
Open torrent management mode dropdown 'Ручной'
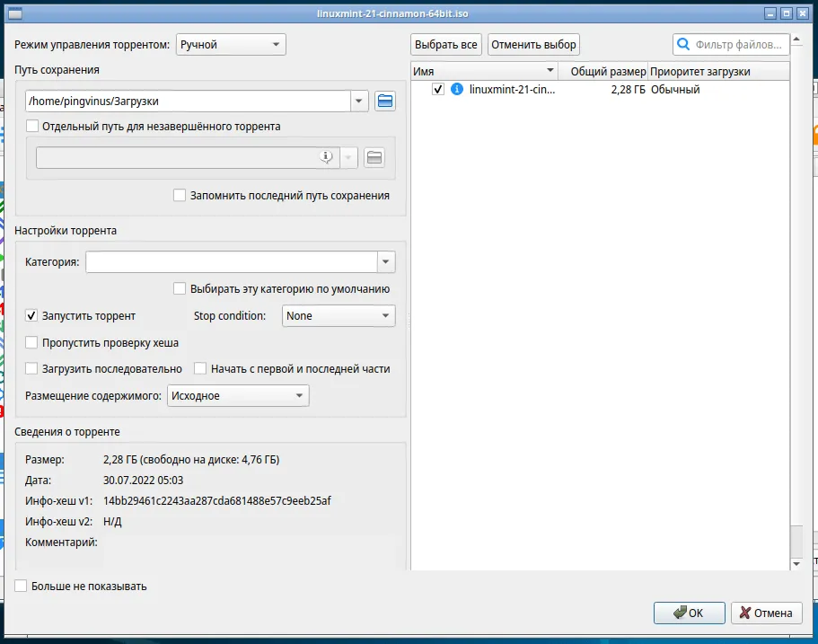(x=231, y=44)
